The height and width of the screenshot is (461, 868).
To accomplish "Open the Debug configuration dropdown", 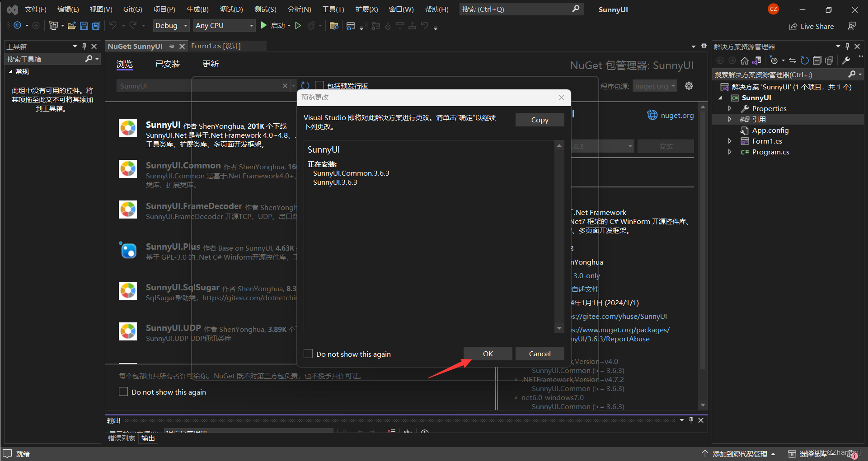I will point(171,26).
